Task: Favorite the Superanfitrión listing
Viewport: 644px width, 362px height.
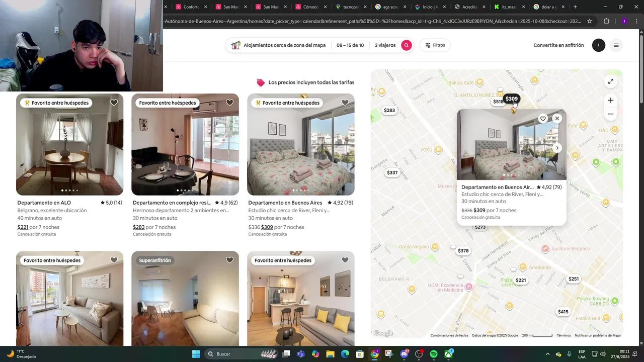Action: tap(229, 260)
